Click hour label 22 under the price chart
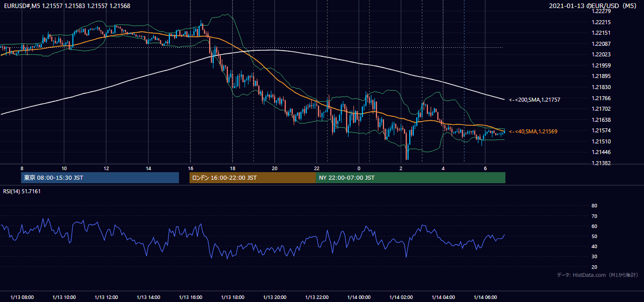Viewport: 644px width, 302px height. [316, 168]
